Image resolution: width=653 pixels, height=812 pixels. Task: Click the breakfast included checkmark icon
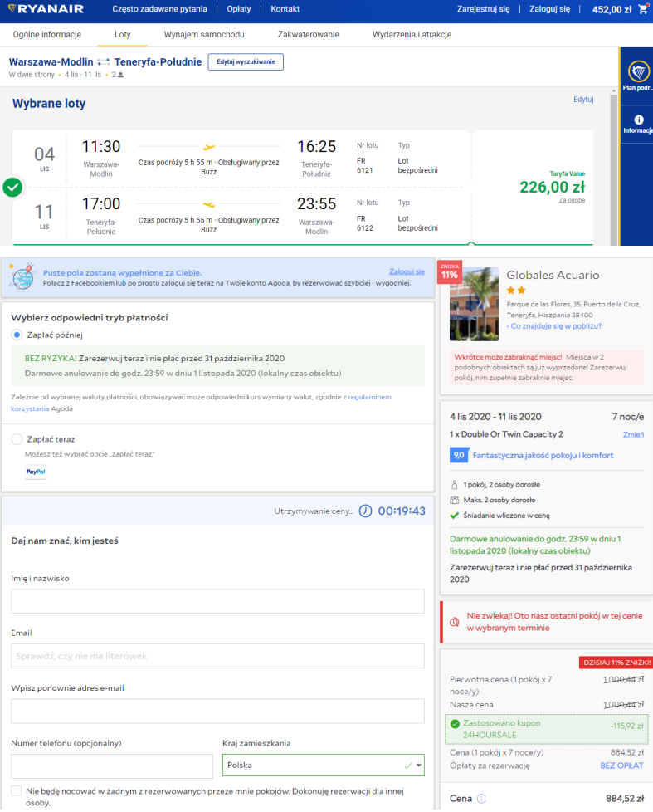(x=455, y=516)
